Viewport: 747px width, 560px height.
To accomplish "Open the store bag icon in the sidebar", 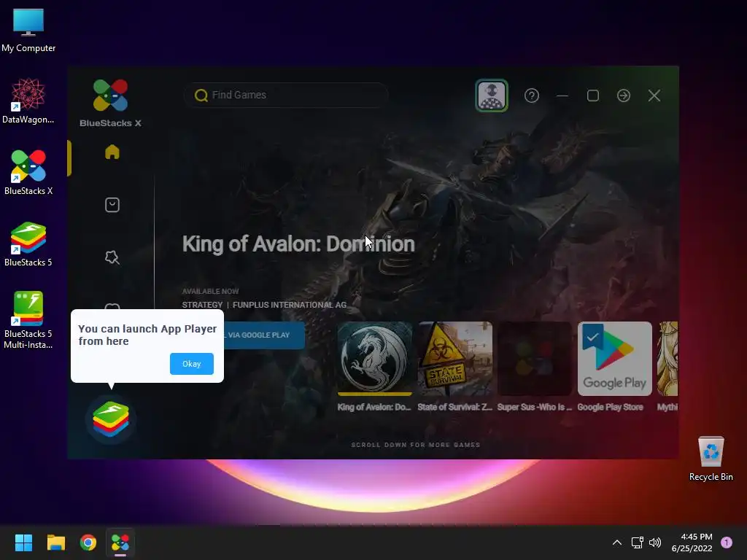I will point(112,205).
